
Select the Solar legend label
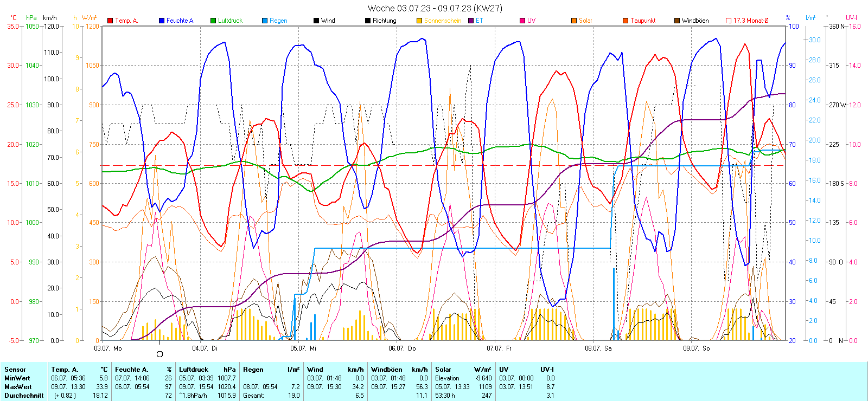(585, 21)
